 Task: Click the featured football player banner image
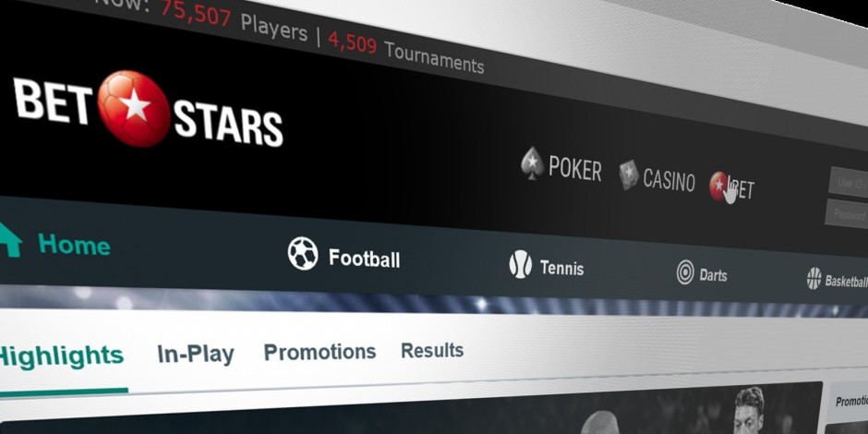pyautogui.click(x=411, y=408)
